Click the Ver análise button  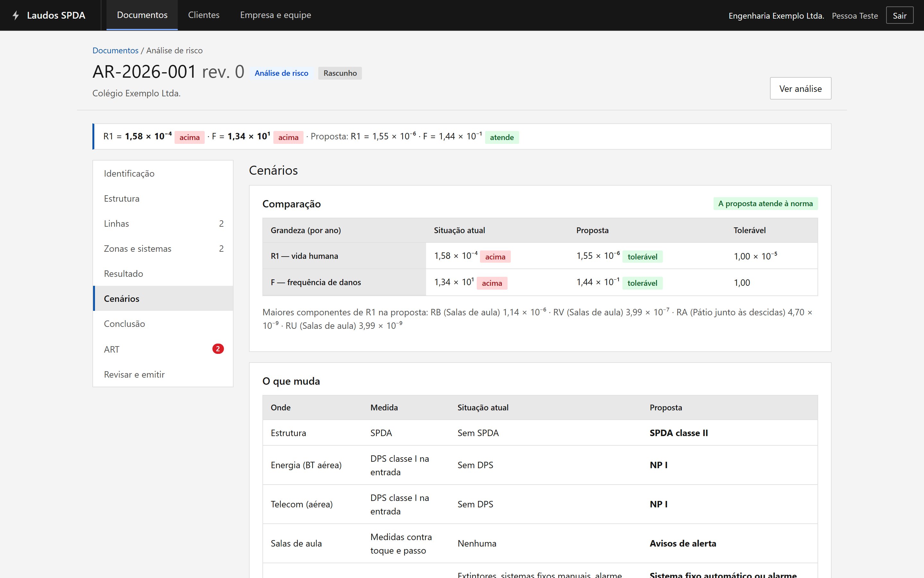(x=800, y=89)
